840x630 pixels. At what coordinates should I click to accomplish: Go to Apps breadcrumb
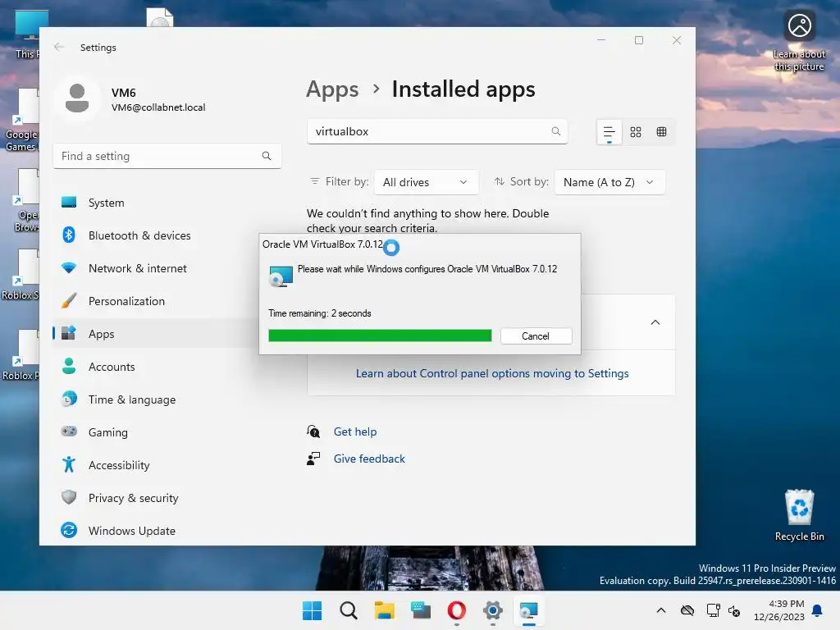pos(332,89)
